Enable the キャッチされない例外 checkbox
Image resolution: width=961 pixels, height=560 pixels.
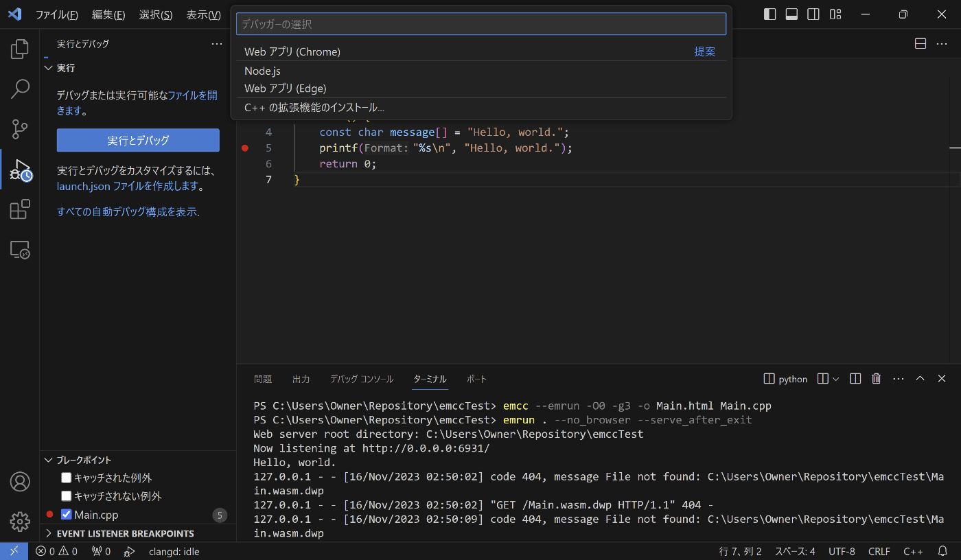point(67,495)
